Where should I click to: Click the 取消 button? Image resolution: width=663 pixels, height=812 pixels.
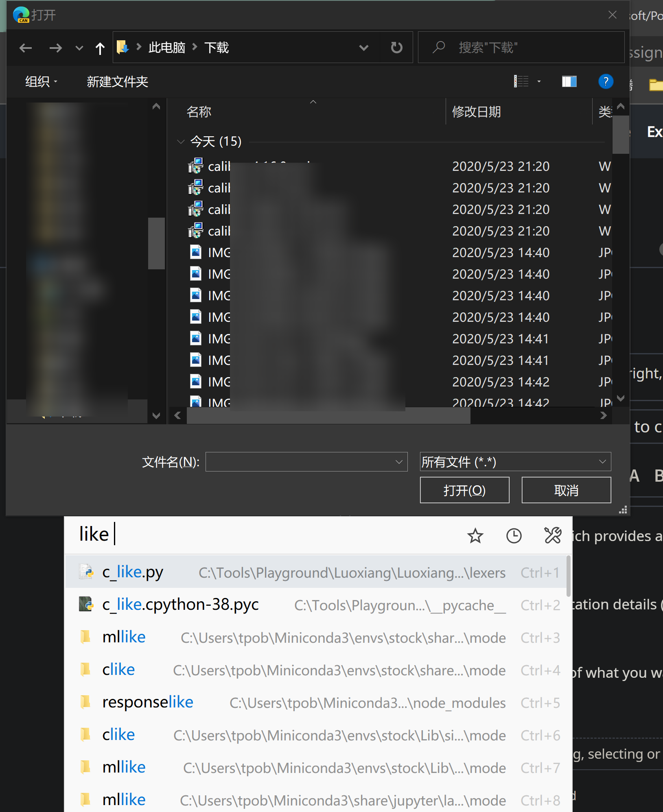click(566, 490)
